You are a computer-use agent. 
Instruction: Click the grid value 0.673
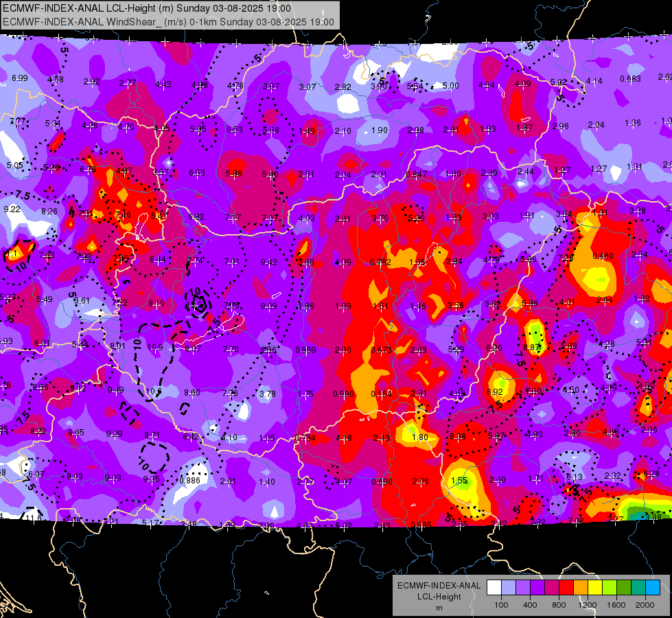coord(382,350)
